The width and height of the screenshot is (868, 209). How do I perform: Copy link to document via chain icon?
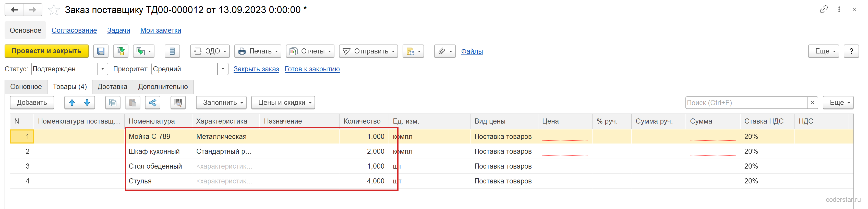pos(824,9)
